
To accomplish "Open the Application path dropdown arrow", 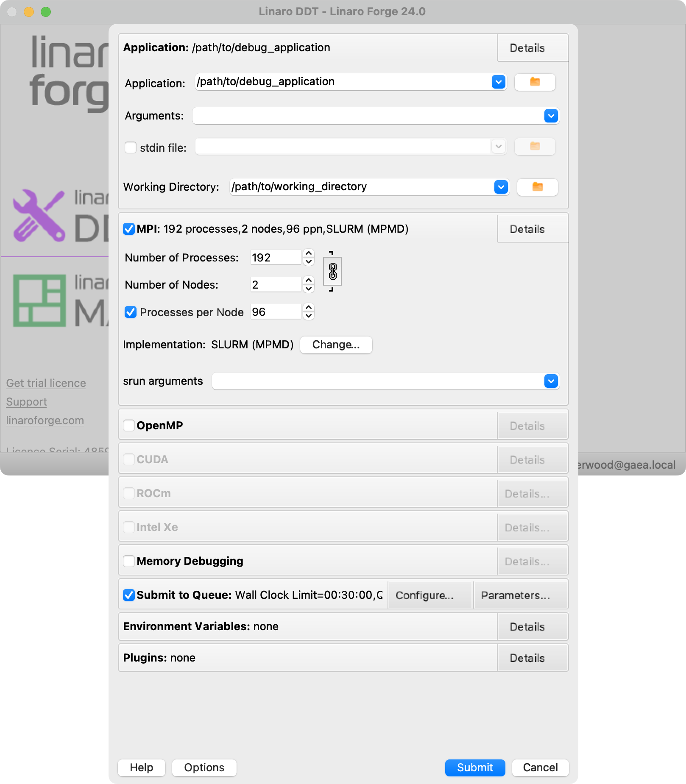I will (x=499, y=82).
